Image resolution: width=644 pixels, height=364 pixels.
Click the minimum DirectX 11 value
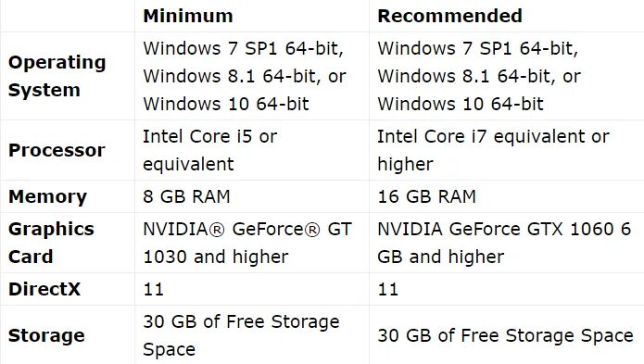[153, 289]
